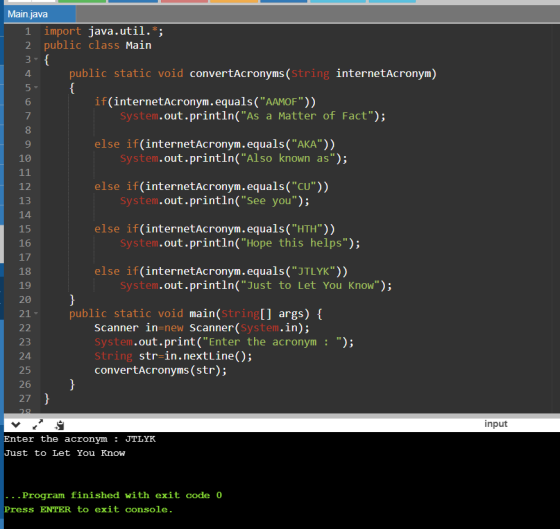
Task: Collapse the convertAcronyms method fold at line 5
Action: click(x=36, y=87)
